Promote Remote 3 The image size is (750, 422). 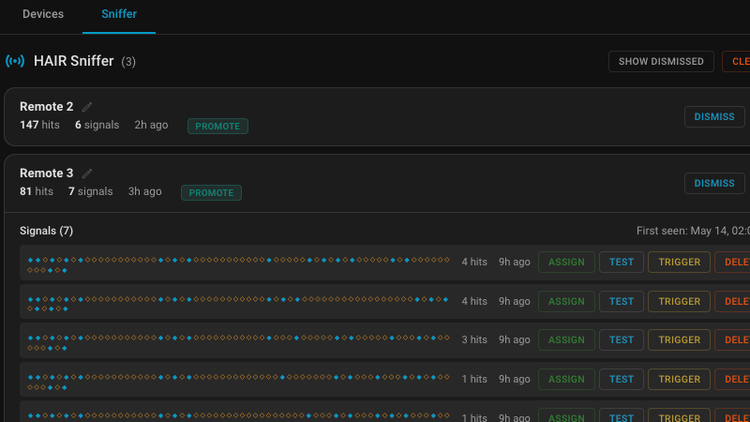click(x=211, y=193)
